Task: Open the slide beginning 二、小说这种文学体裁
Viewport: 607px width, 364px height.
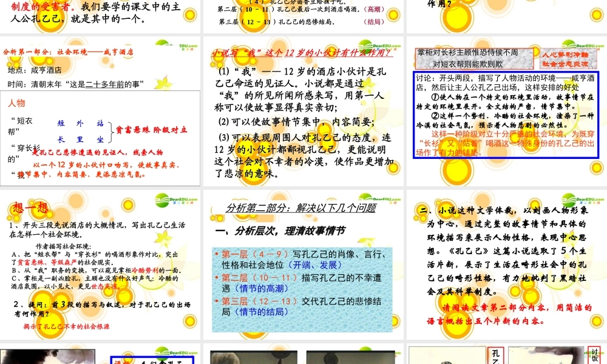Action: click(507, 265)
